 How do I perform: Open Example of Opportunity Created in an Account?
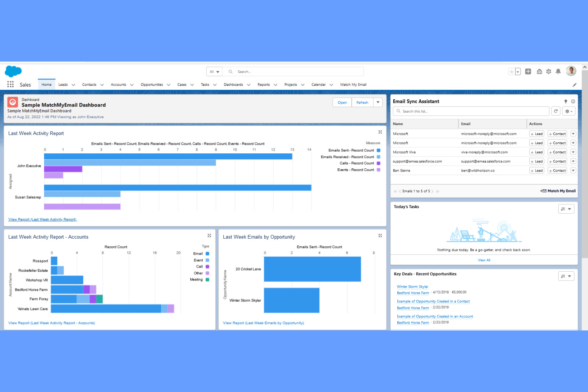(x=435, y=317)
